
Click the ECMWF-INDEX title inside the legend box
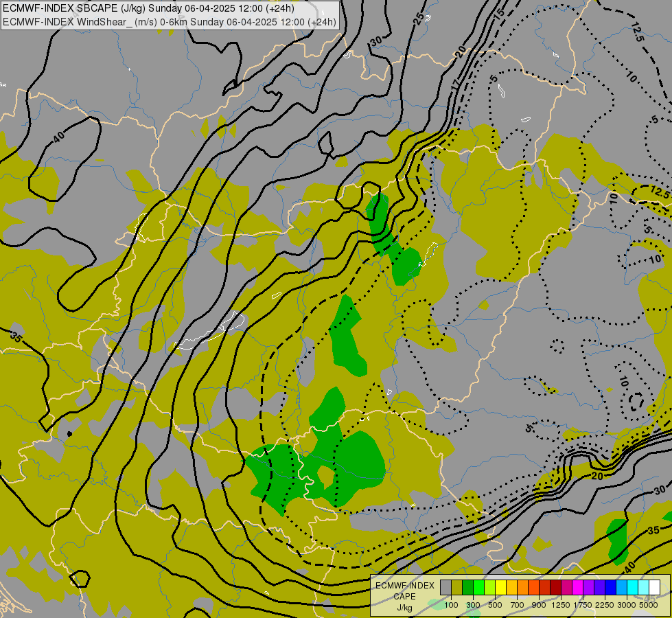click(x=404, y=586)
